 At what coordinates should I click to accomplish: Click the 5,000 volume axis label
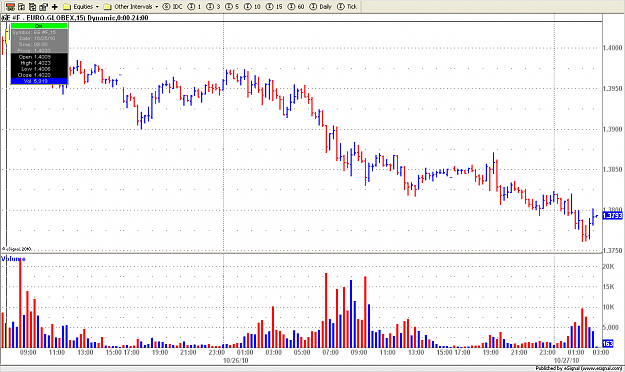[x=611, y=328]
